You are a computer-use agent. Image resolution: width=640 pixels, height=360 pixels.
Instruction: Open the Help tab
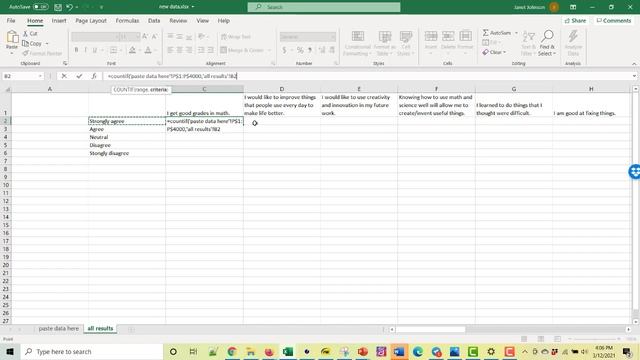(x=223, y=20)
